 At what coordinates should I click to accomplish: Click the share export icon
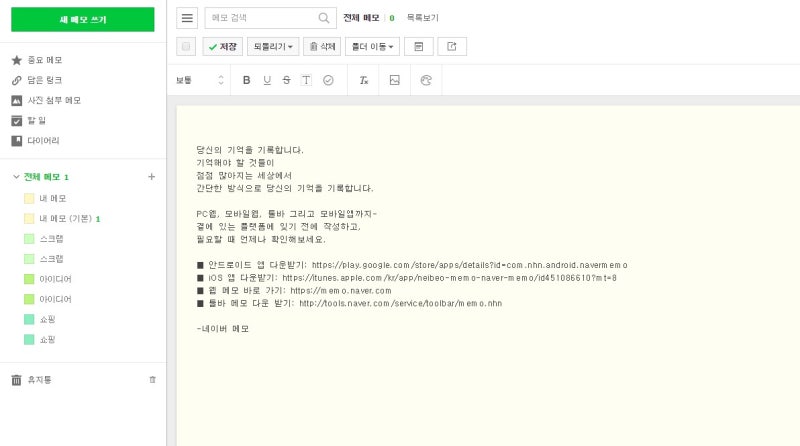point(452,46)
